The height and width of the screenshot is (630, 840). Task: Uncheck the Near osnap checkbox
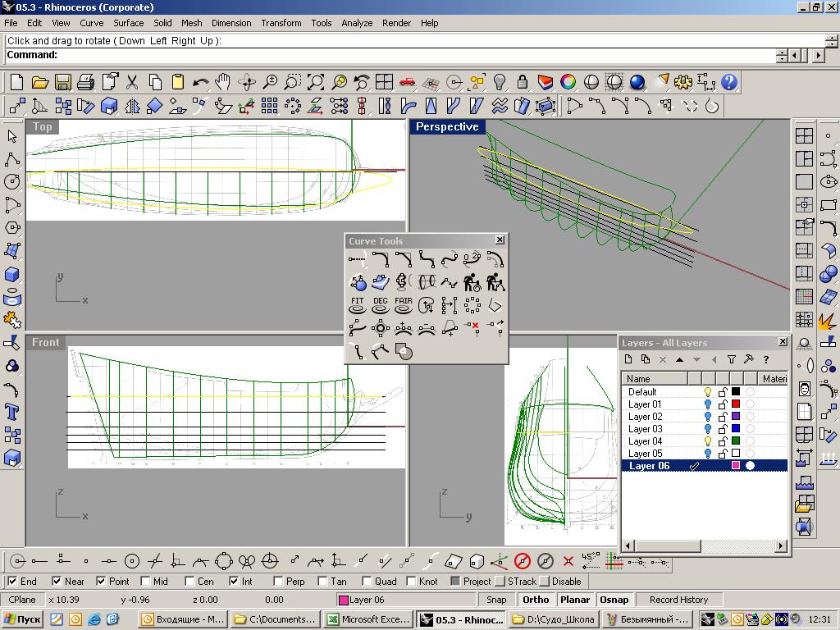click(56, 582)
